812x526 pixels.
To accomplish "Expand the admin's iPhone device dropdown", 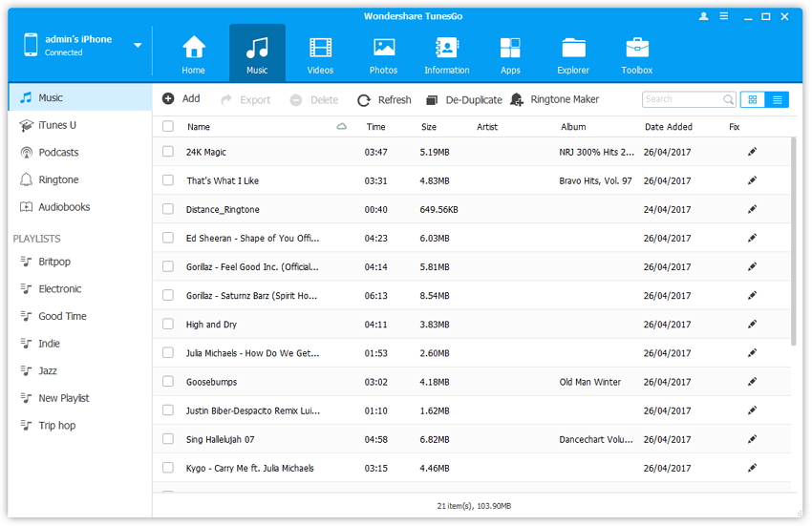I will coord(138,45).
